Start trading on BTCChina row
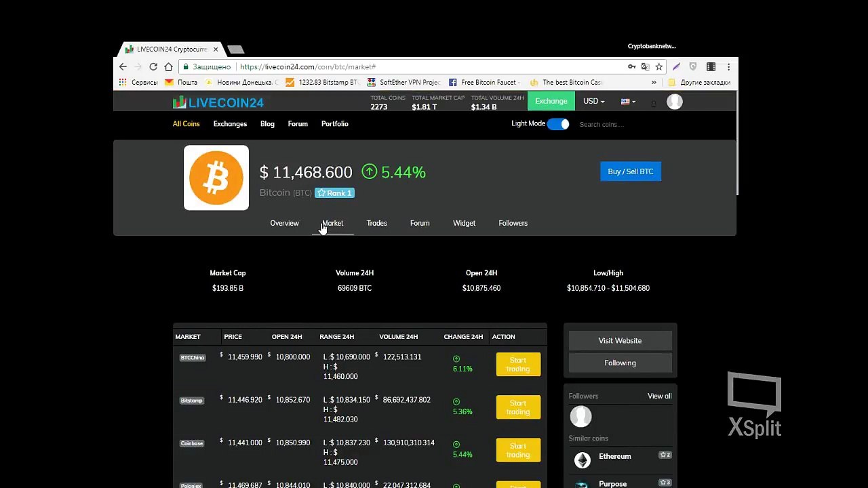This screenshot has height=488, width=868. (518, 365)
